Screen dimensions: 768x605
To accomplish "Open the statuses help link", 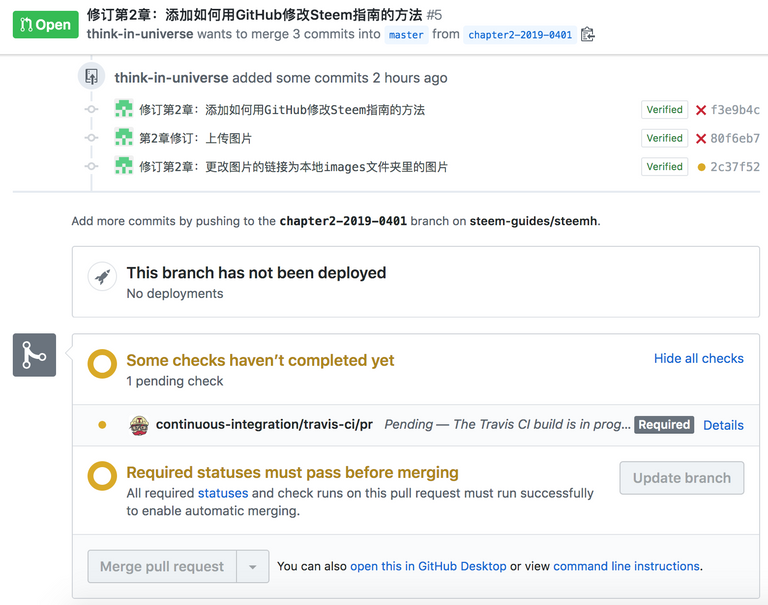I will tap(223, 493).
